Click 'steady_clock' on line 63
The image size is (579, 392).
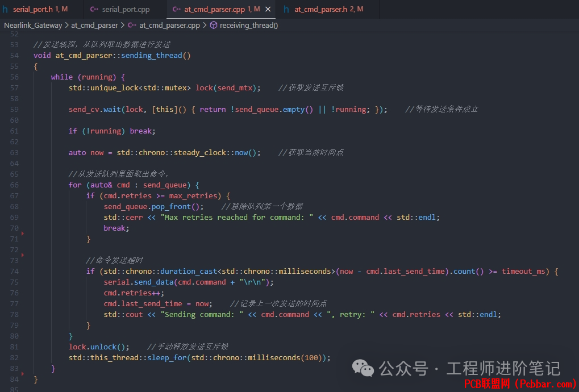(x=200, y=152)
